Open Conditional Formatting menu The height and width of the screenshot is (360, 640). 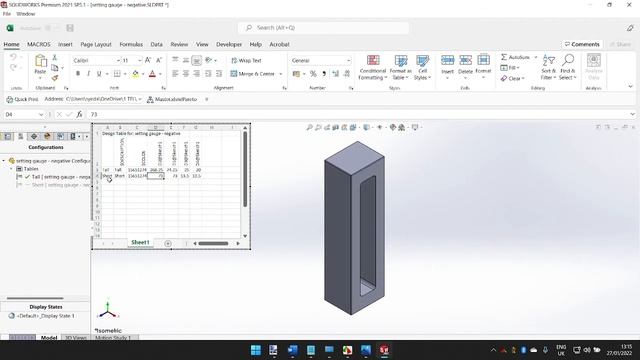click(373, 67)
